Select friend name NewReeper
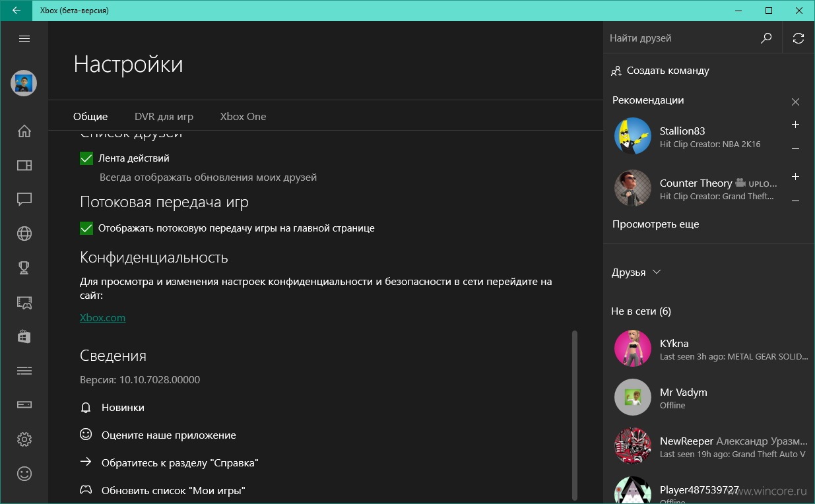815x504 pixels. [686, 441]
